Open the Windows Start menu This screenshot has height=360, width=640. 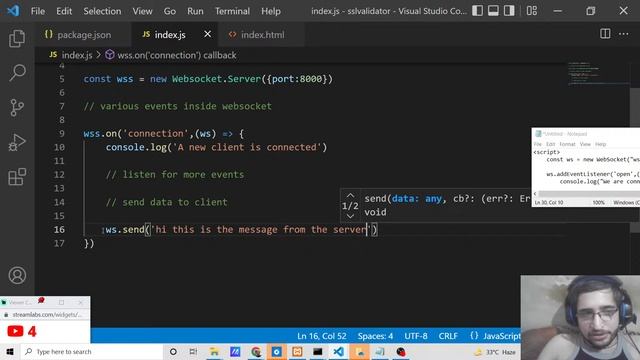(x=10, y=352)
